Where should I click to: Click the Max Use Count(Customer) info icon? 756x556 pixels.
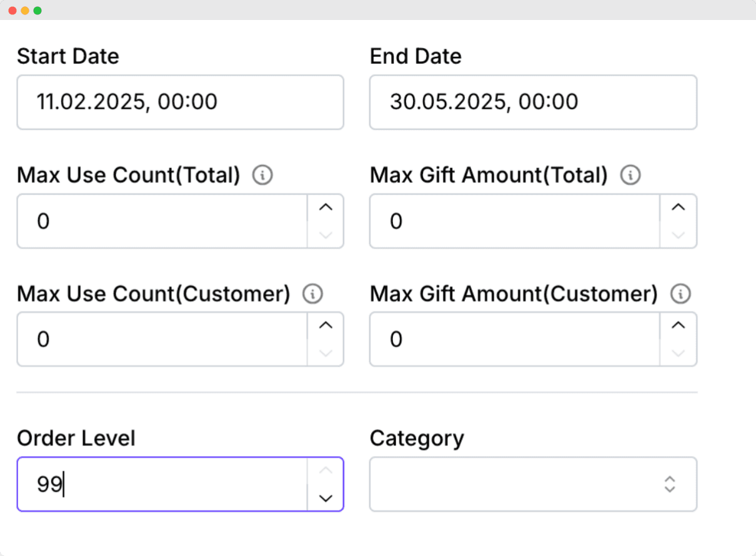[312, 294]
